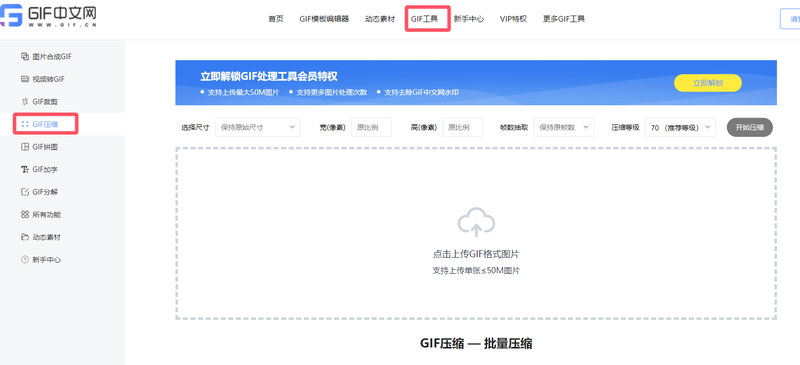Open the 选择尺寸 dropdown
Image resolution: width=800 pixels, height=365 pixels.
258,127
